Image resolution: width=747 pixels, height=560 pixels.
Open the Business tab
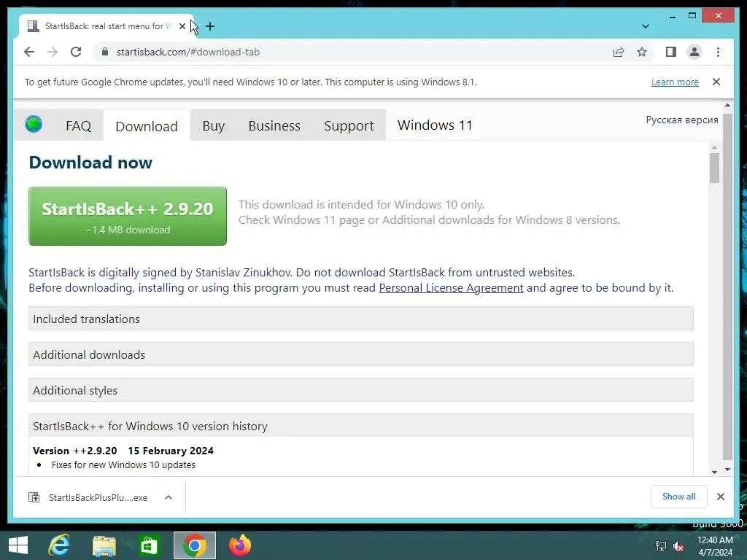coord(274,125)
